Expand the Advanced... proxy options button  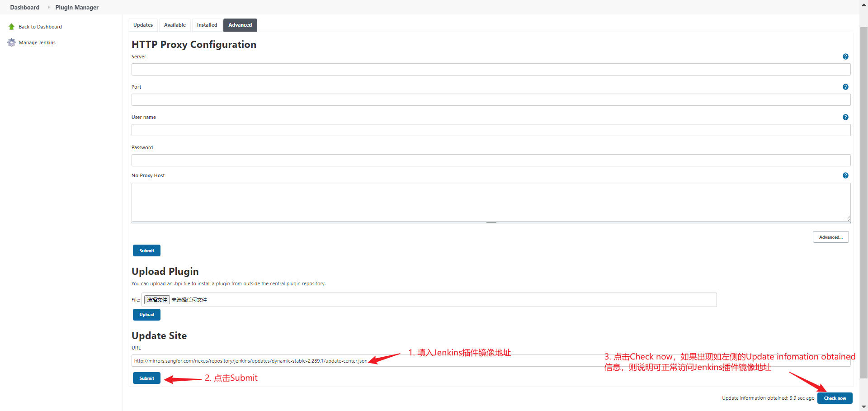(x=830, y=237)
